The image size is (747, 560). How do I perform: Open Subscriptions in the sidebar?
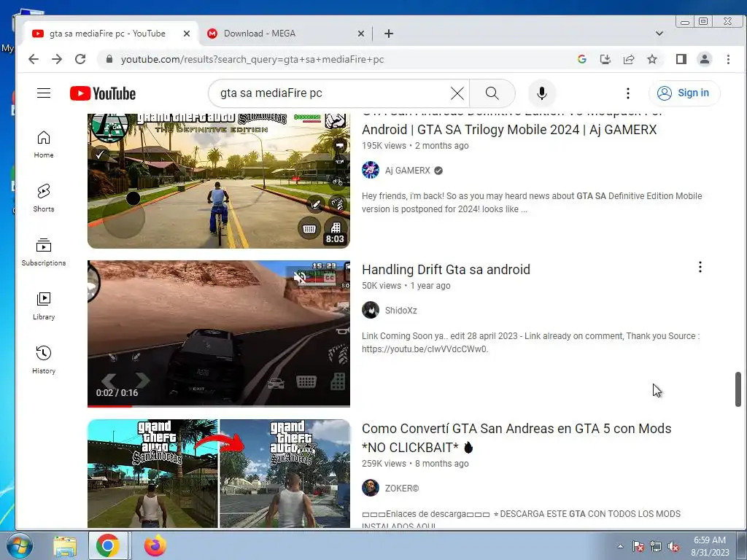click(x=44, y=252)
